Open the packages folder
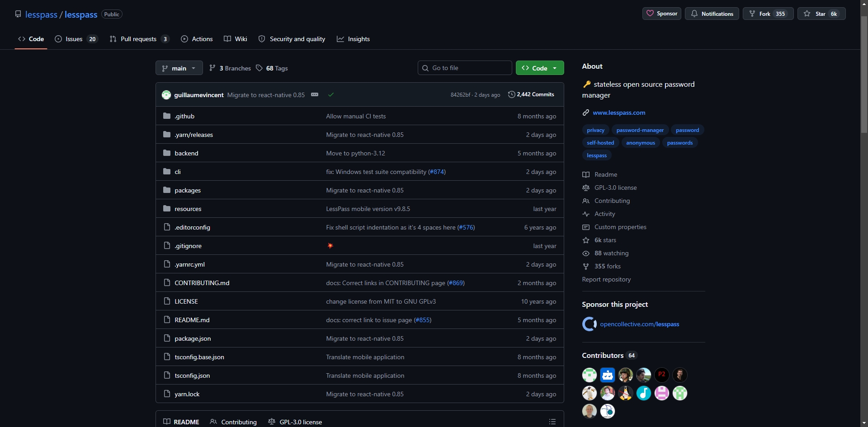This screenshot has width=868, height=427. [x=188, y=190]
